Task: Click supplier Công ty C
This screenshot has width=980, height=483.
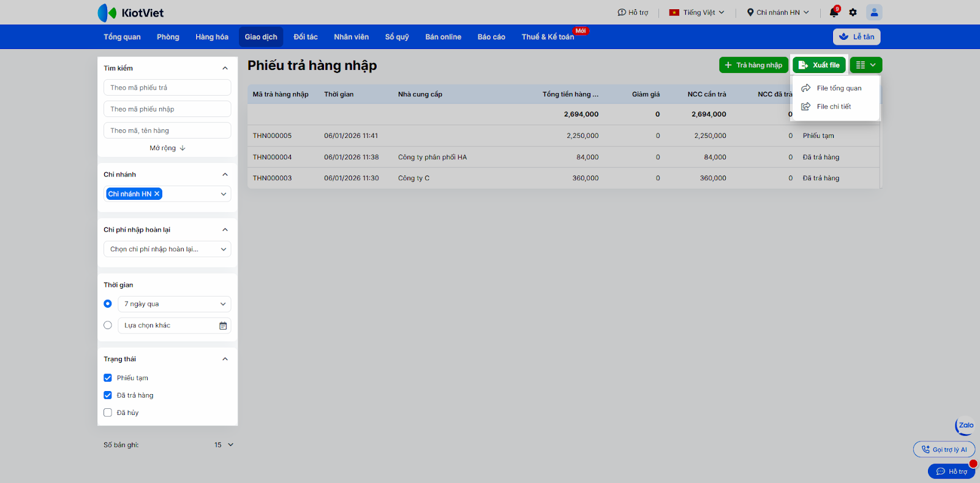Action: pyautogui.click(x=414, y=178)
